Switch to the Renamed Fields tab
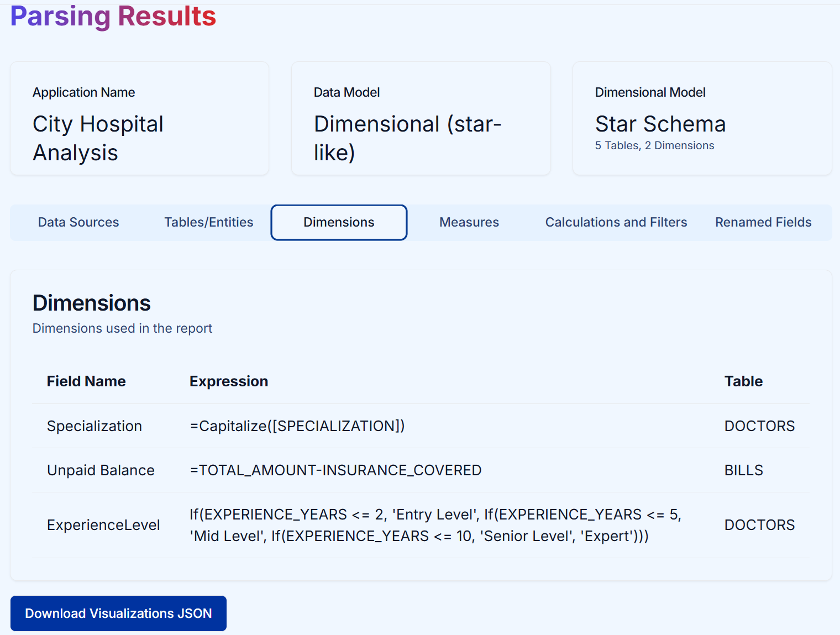 [x=763, y=222]
